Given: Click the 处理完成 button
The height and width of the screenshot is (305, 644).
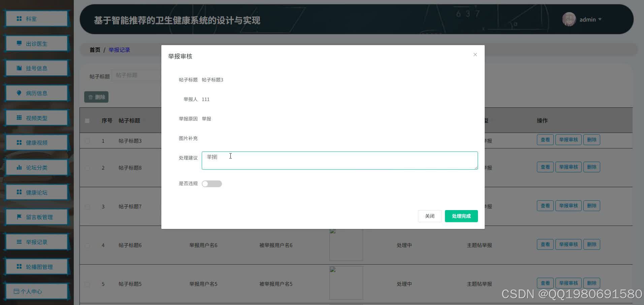Looking at the screenshot, I should tap(461, 216).
